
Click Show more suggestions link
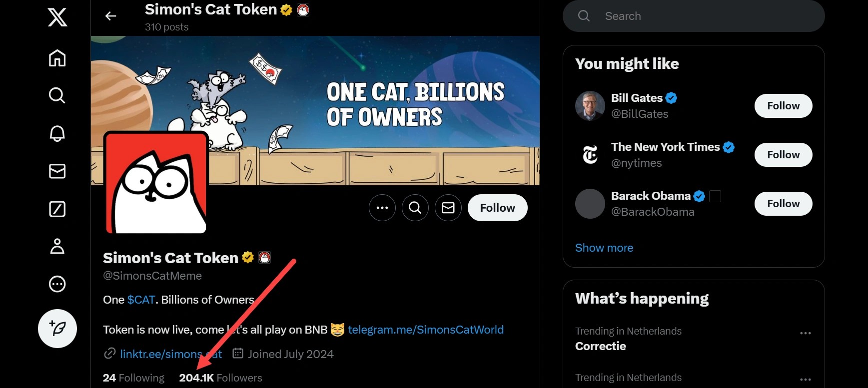[604, 248]
